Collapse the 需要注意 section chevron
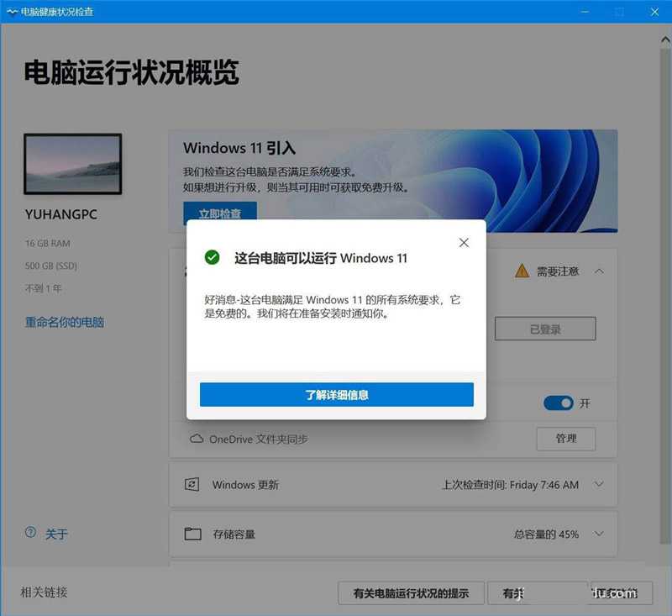 click(x=600, y=271)
